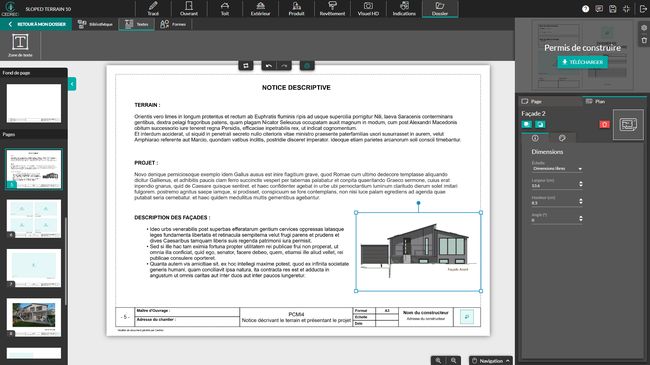Click the zoom in magnifier icon
Viewport: 650px width, 365px height.
[438, 360]
